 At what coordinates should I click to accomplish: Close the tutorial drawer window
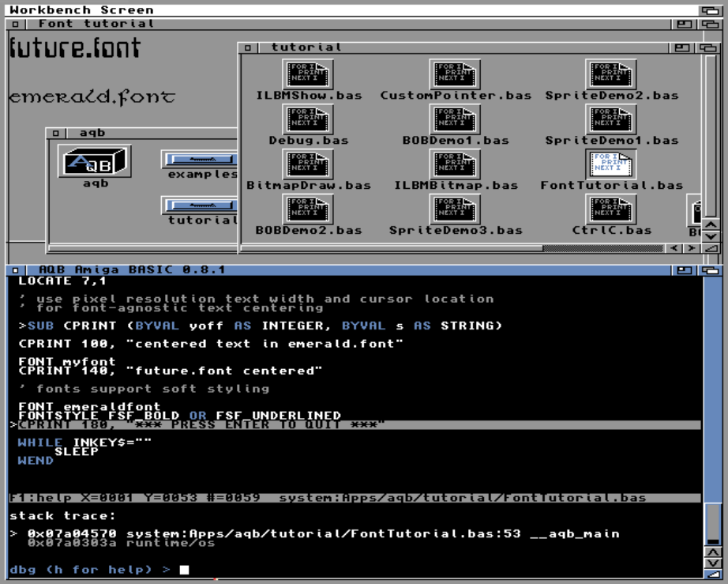[248, 47]
